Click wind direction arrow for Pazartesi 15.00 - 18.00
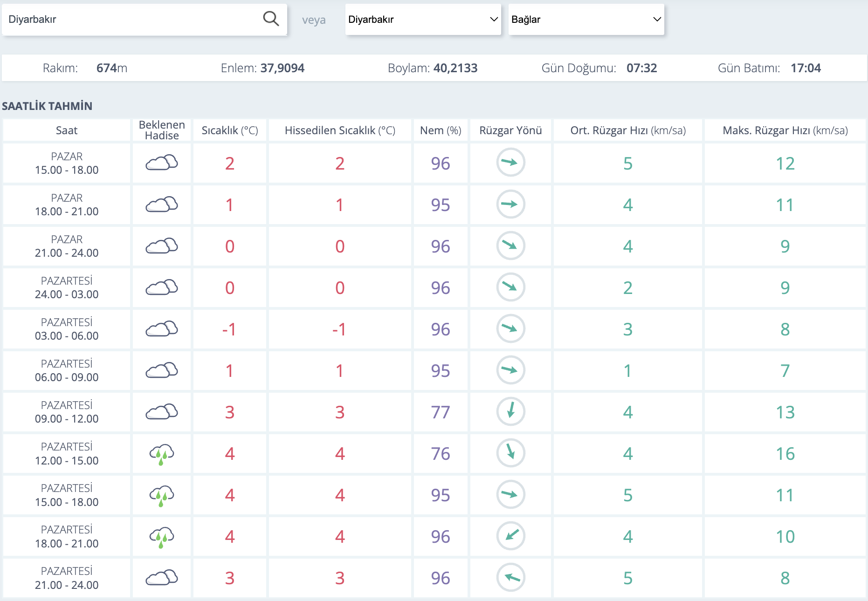Viewport: 868px width, 601px height. 510,494
